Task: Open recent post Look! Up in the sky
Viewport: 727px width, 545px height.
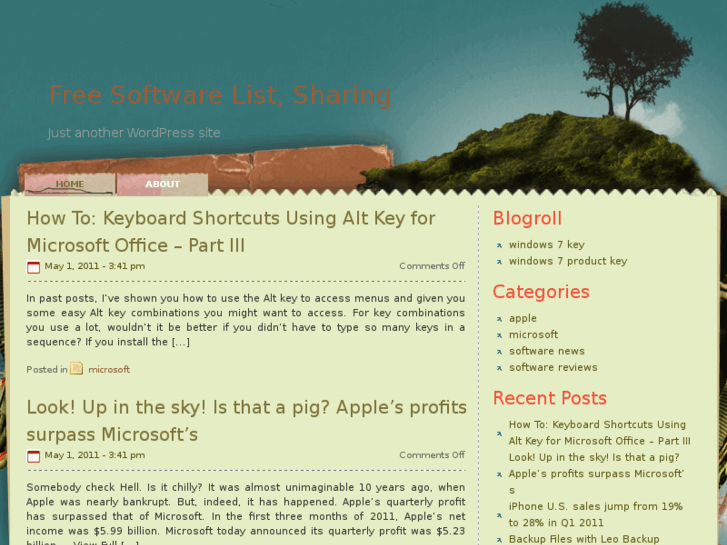Action: coord(596,474)
